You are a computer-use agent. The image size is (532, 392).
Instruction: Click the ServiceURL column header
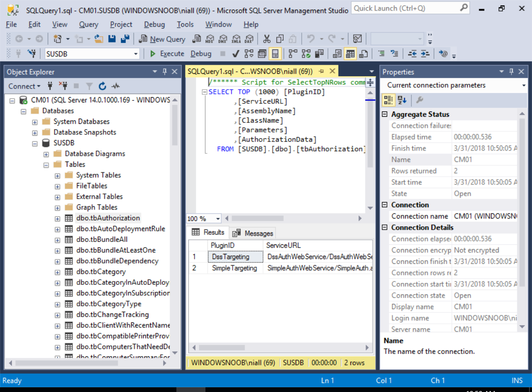(x=318, y=245)
